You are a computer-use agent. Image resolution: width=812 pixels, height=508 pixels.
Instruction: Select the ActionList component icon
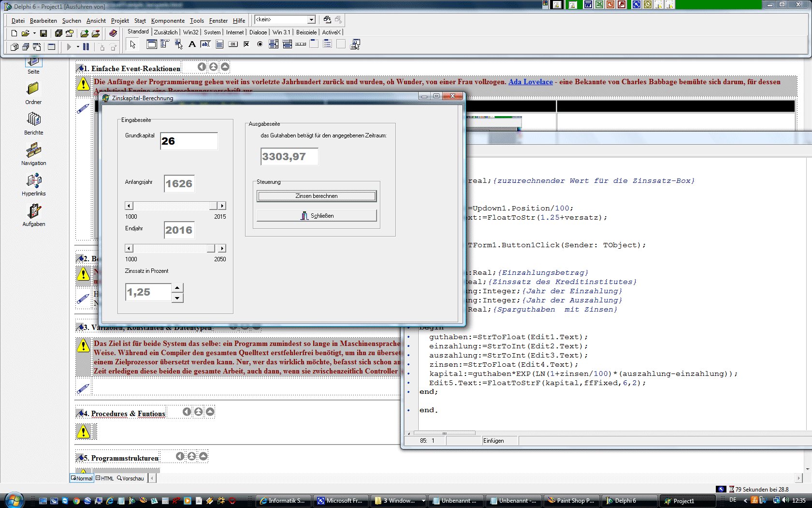[x=355, y=44]
